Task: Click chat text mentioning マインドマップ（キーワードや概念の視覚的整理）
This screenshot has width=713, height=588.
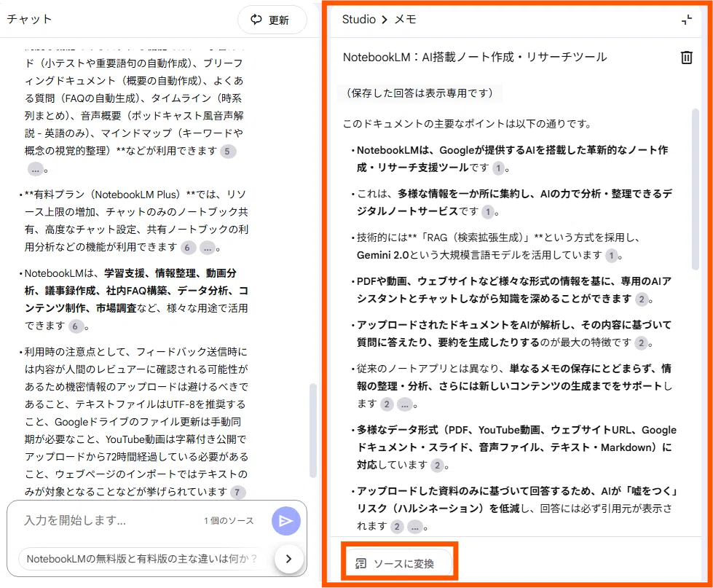Action: tap(134, 141)
